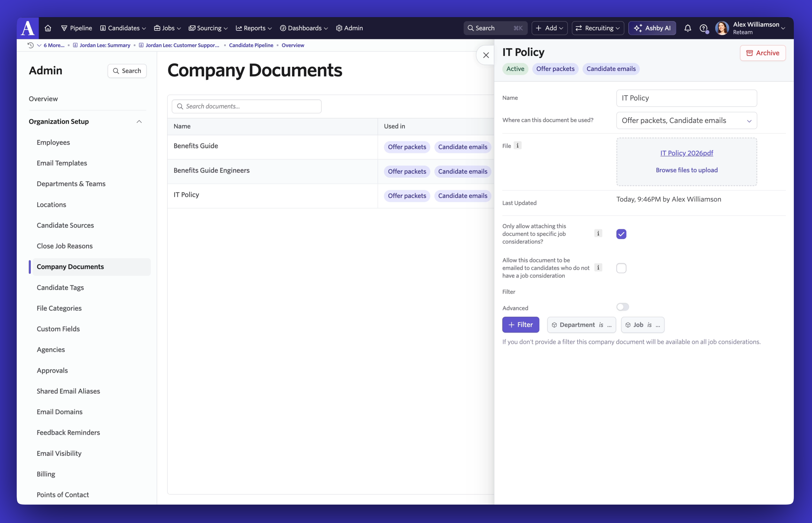
Task: Focus the Search documents field
Action: [247, 106]
